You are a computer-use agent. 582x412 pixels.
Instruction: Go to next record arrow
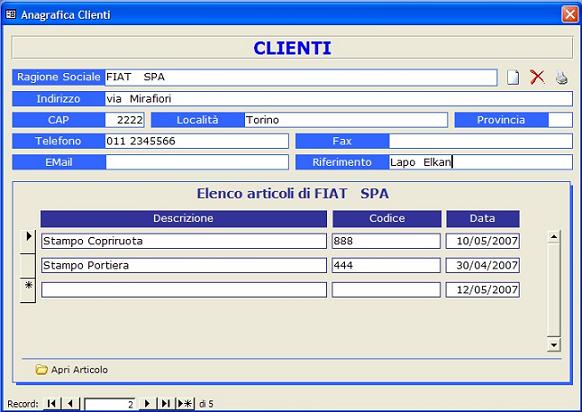pos(147,403)
